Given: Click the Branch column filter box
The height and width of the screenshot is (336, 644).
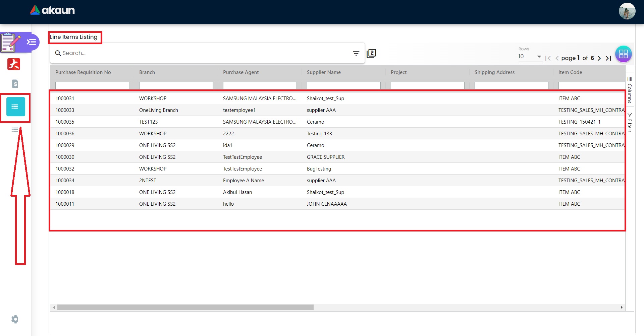Looking at the screenshot, I should coord(176,85).
